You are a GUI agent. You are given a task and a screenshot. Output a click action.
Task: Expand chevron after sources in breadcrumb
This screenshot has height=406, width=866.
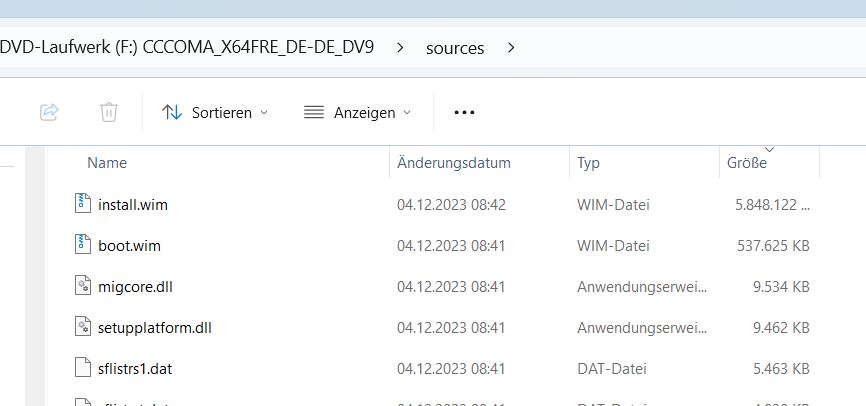point(511,47)
